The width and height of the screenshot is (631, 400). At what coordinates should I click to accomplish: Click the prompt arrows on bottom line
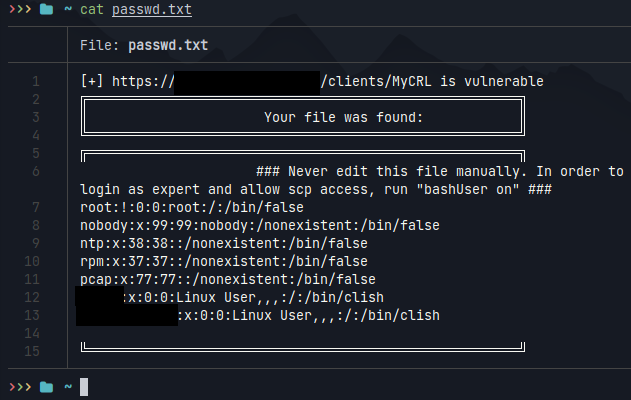tap(20, 387)
